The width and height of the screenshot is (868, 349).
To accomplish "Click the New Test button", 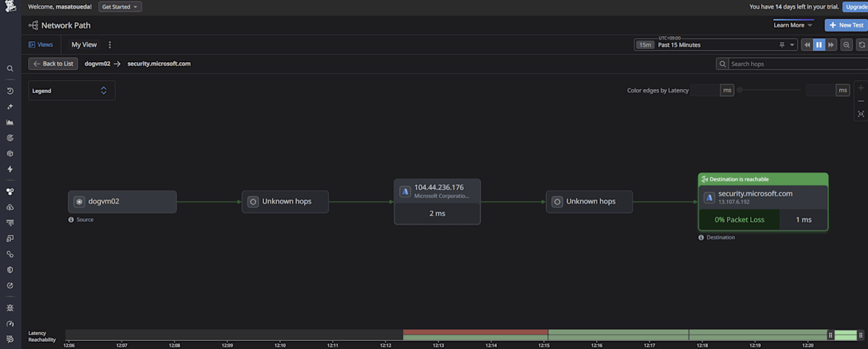I will [x=846, y=25].
